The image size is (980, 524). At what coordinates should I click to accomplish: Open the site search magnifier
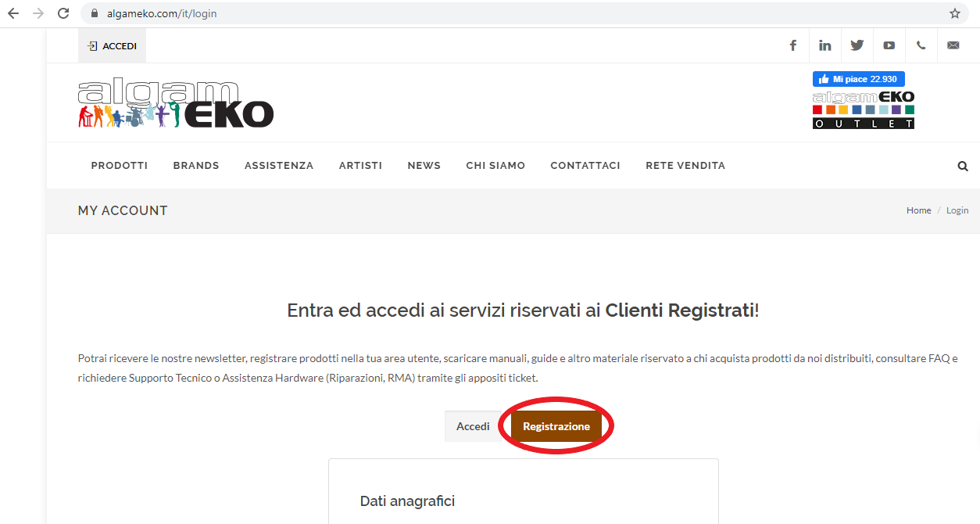pyautogui.click(x=963, y=166)
